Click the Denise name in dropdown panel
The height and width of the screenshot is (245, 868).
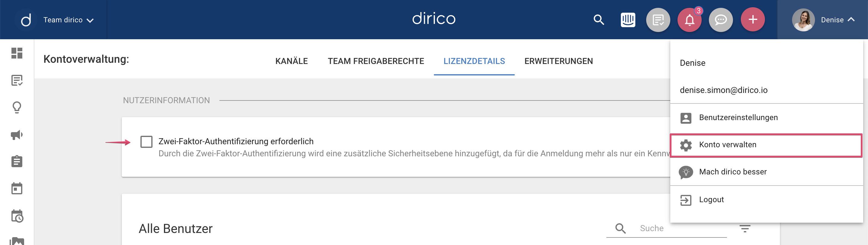tap(693, 63)
